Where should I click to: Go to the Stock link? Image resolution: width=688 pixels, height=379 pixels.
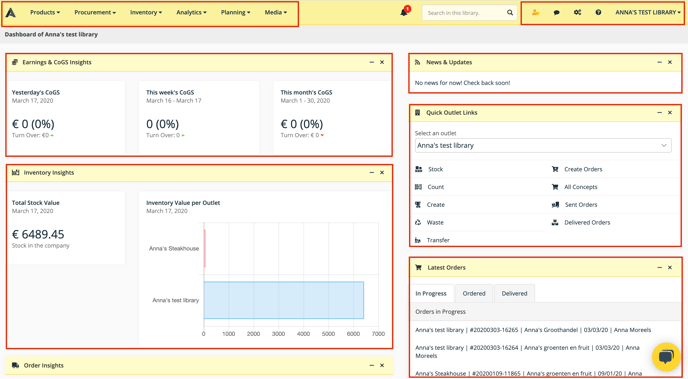(435, 169)
